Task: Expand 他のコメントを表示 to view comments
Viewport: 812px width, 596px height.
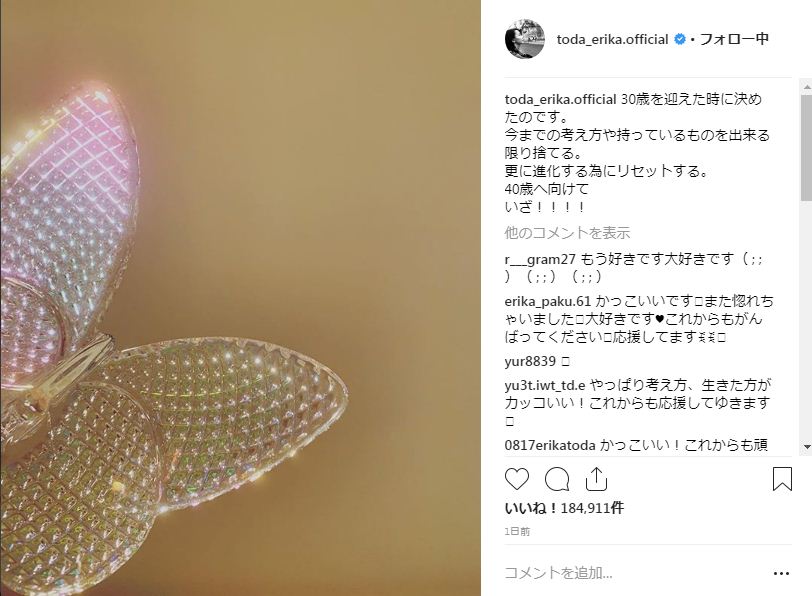Action: click(567, 233)
